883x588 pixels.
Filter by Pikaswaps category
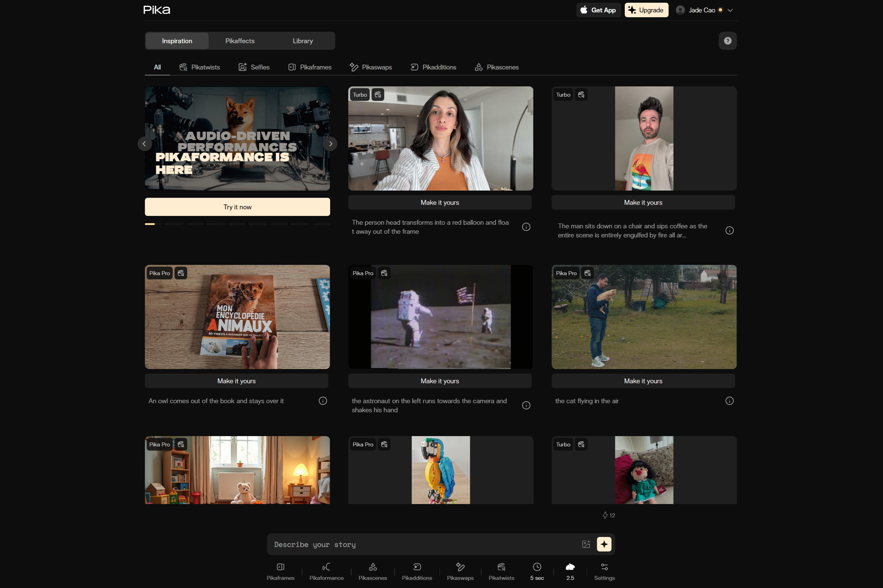click(x=371, y=67)
